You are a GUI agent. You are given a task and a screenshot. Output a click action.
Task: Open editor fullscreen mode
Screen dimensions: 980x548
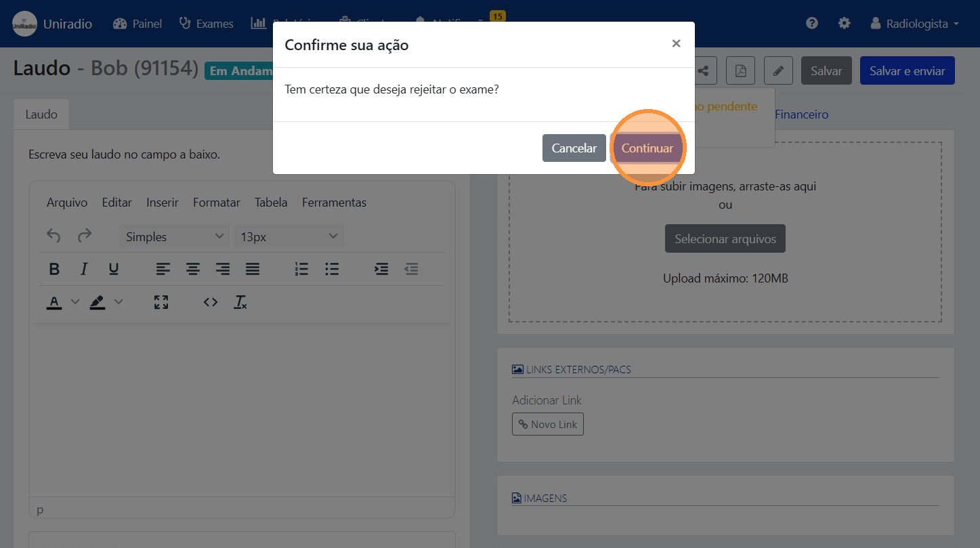[161, 302]
